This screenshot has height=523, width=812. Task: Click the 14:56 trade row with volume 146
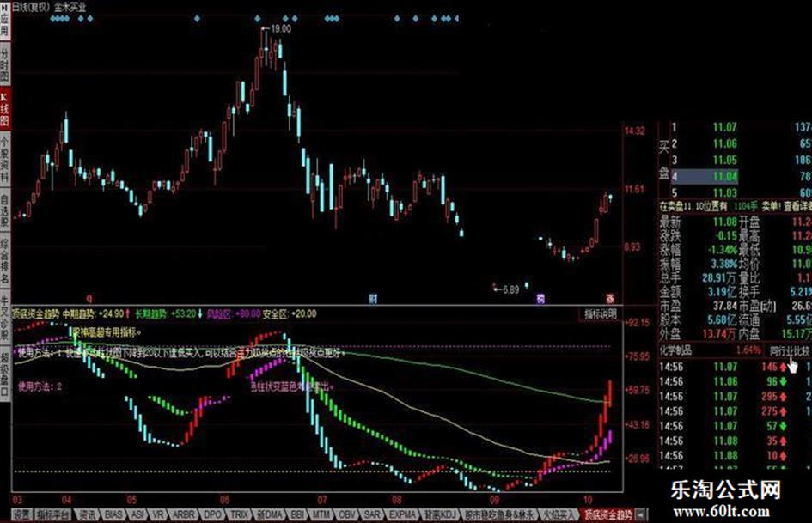(735, 367)
